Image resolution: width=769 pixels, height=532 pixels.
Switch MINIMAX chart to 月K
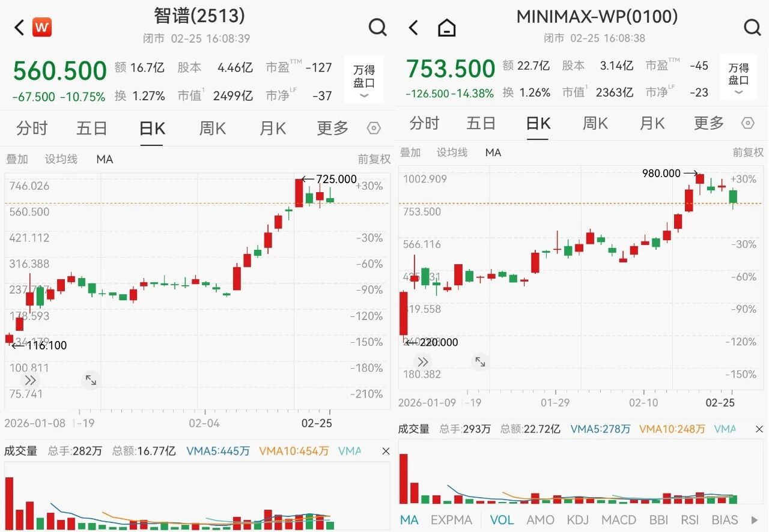pos(652,123)
